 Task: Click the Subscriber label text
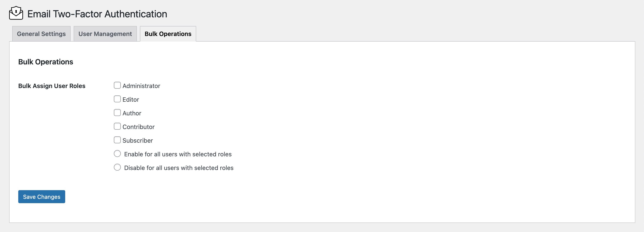138,141
